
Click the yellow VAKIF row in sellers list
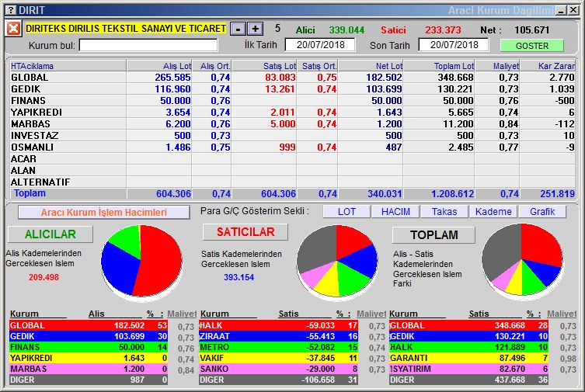pos(279,358)
